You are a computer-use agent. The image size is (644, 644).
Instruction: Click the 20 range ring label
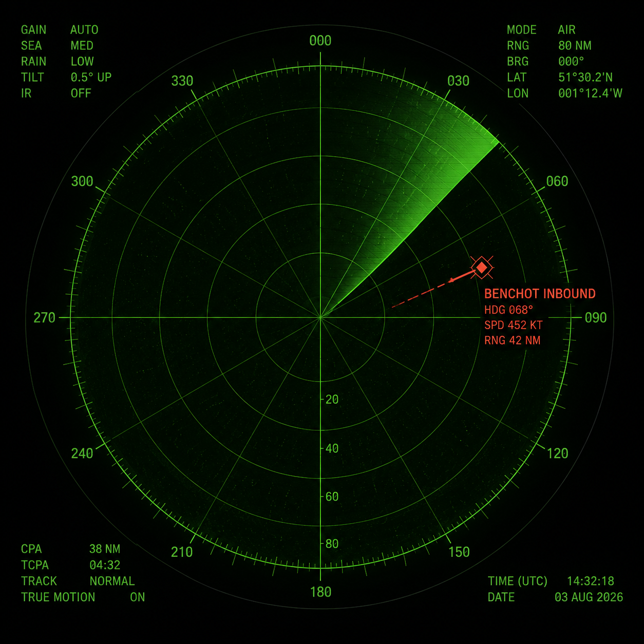[x=332, y=400]
